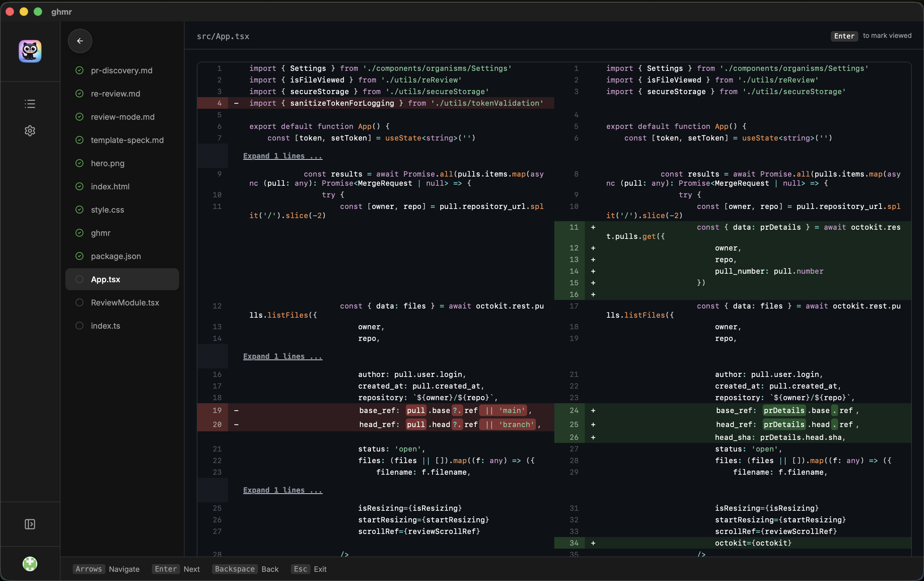
Task: Open the ghmr octocat app logo
Action: (x=30, y=51)
